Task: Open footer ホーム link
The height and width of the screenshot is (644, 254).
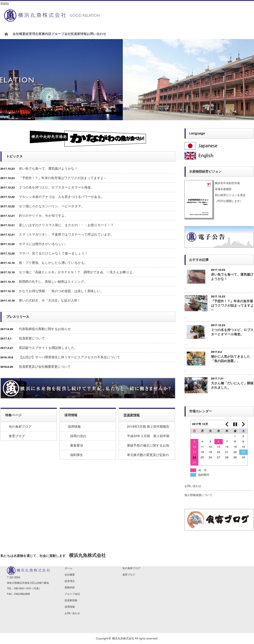Action: (68, 568)
